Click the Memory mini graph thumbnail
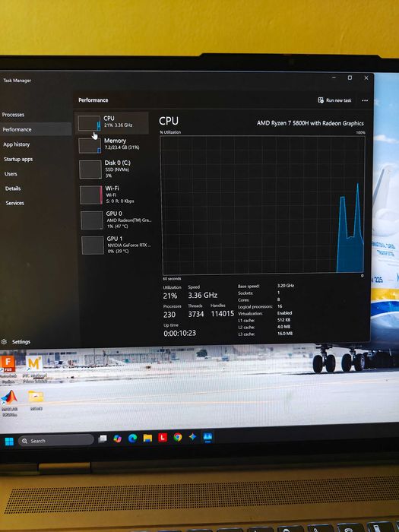Screen dimensions: 399x532 tap(90, 145)
